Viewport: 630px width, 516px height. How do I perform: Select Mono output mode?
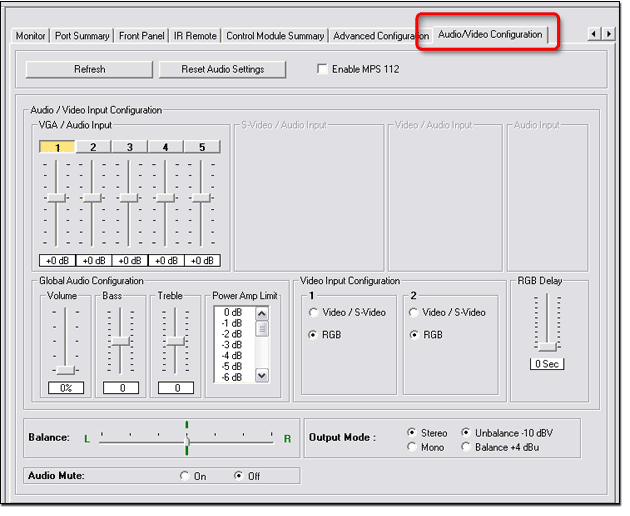412,448
